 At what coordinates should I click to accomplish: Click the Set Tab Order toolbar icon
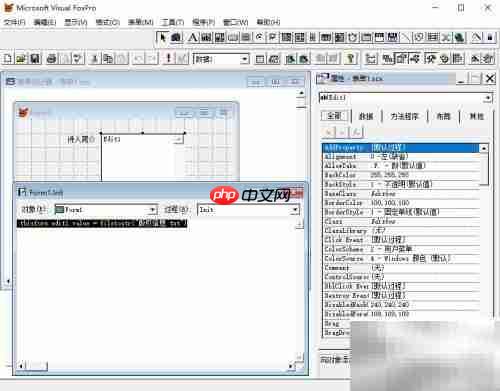point(371,59)
